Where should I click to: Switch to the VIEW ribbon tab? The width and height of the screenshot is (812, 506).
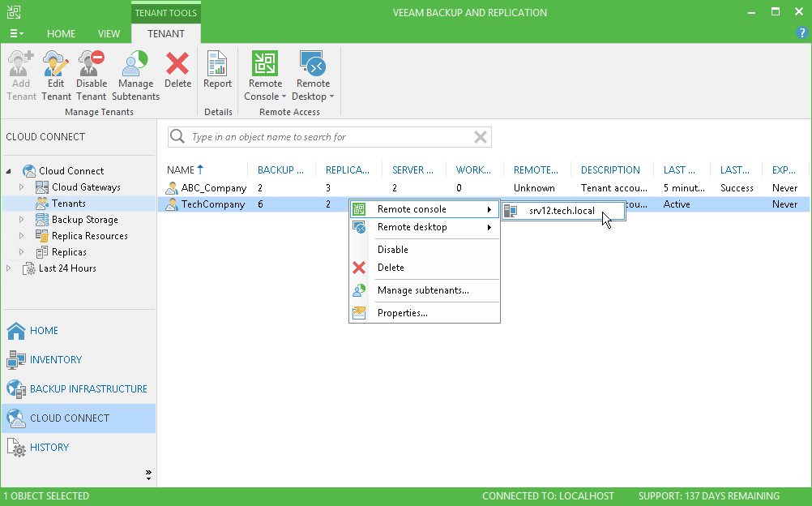(109, 34)
